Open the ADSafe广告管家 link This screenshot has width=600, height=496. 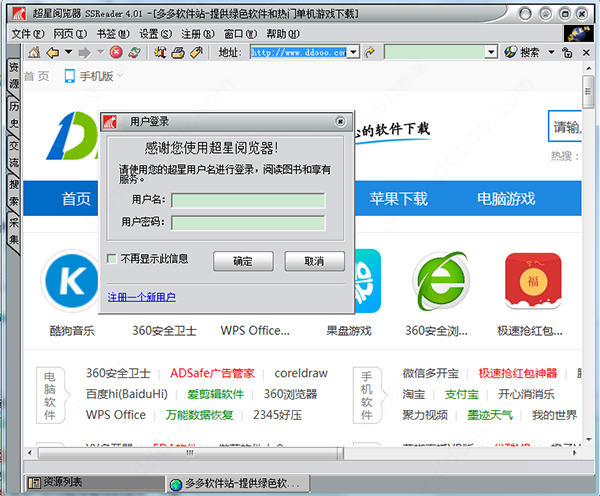212,373
